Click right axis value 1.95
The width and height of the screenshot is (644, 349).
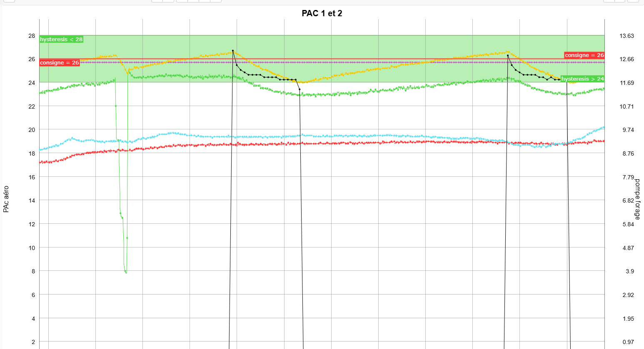628,319
